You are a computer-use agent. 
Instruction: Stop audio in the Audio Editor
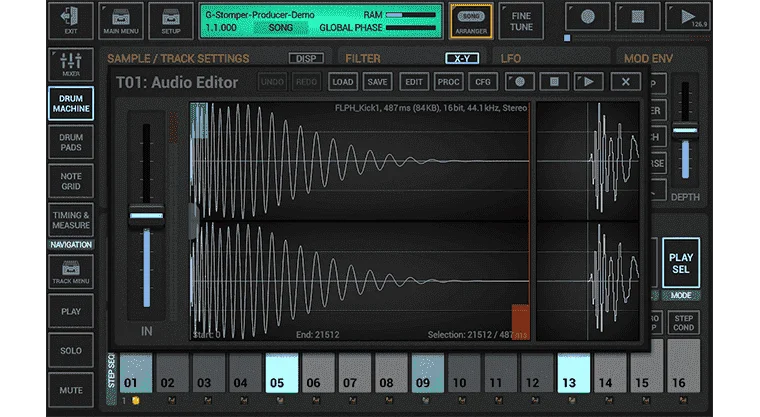(x=554, y=82)
